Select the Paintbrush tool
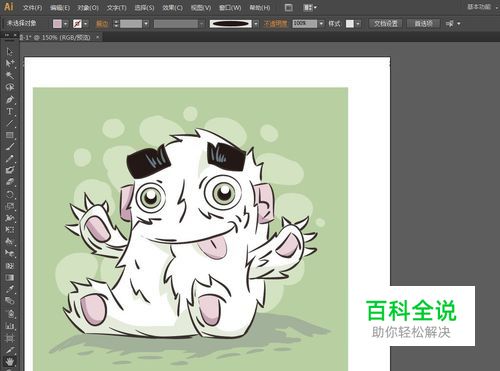The width and height of the screenshot is (500, 371). click(9, 147)
